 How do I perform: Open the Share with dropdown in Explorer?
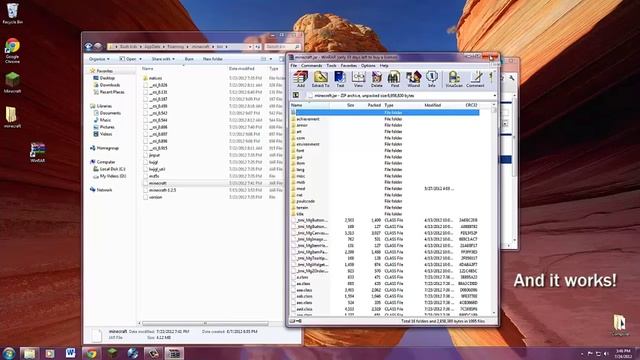pos(163,59)
